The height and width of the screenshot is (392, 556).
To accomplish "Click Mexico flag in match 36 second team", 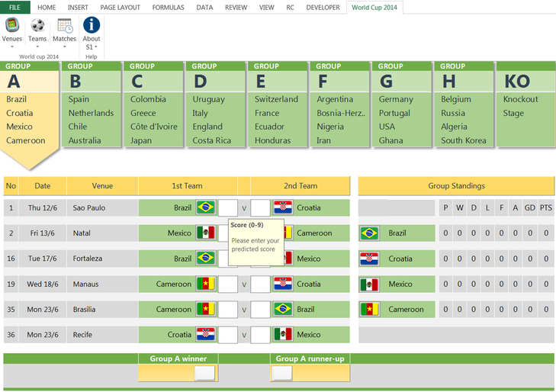I will [x=283, y=334].
